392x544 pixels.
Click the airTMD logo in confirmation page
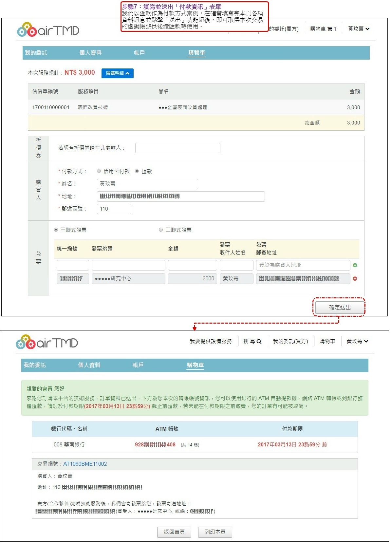click(47, 343)
